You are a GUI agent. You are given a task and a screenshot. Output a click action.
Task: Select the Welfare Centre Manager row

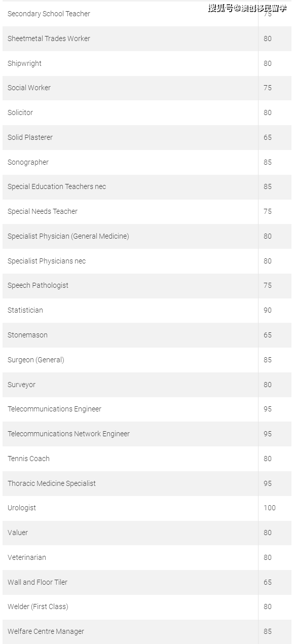coord(147,631)
